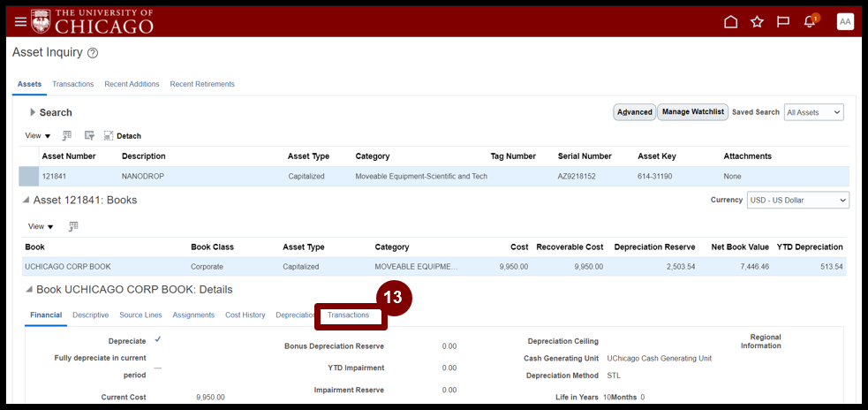Screen dimensions: 868x410
Task: Click the Advanced button
Action: [634, 112]
